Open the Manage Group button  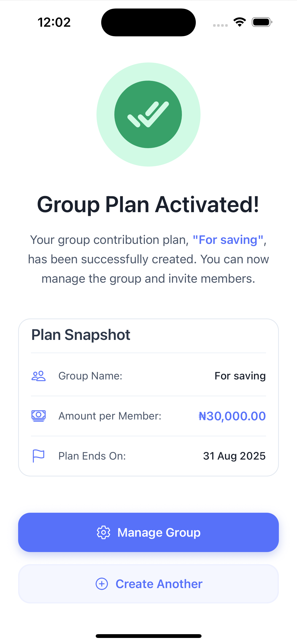click(x=148, y=532)
